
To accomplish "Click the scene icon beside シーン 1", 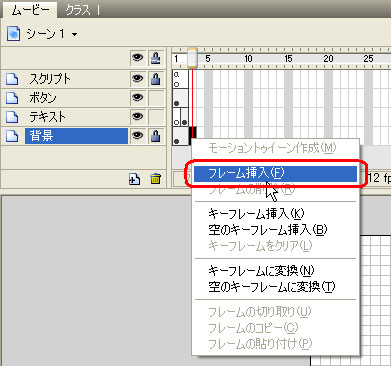I will point(13,34).
